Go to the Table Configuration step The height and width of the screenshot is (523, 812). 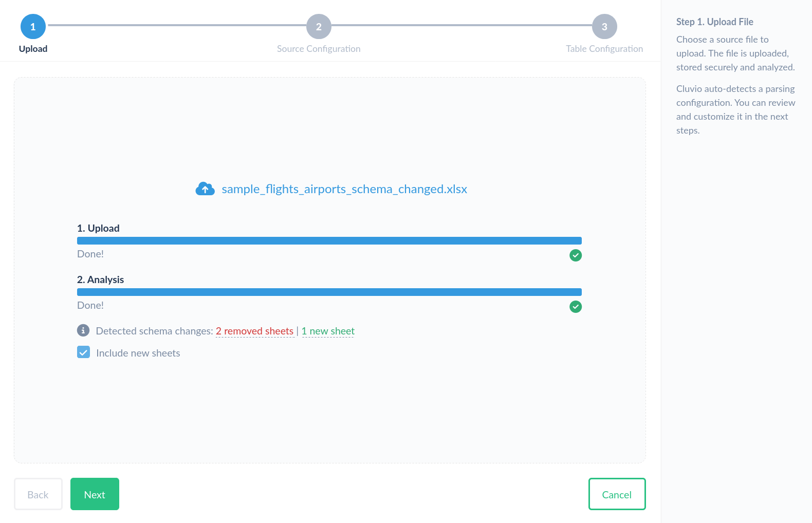click(x=604, y=49)
